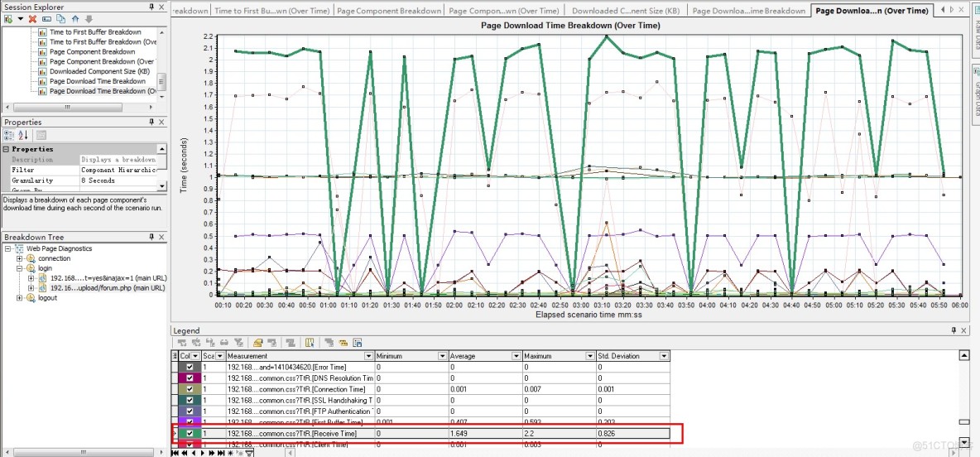Click the rename item icon in Session Explorer
The height and width of the screenshot is (457, 980).
(x=46, y=18)
